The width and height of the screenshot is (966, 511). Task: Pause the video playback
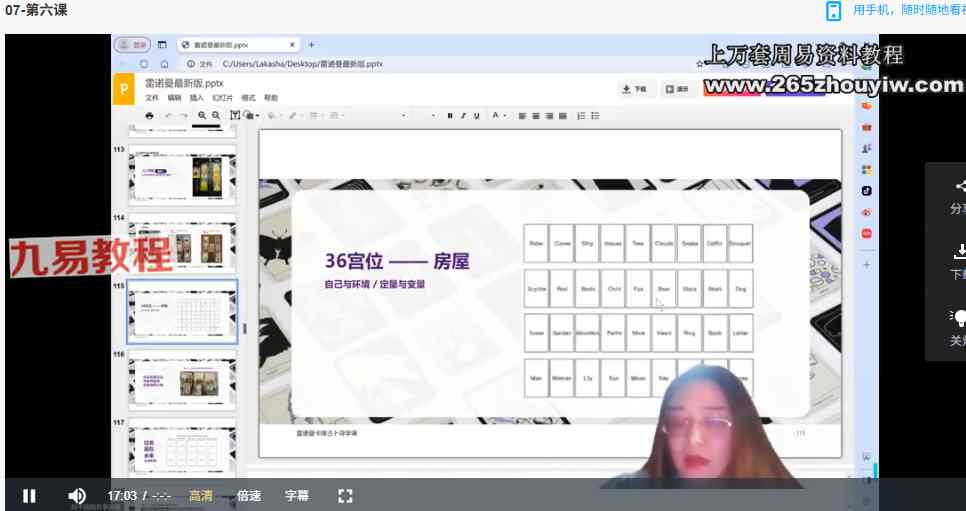point(29,495)
